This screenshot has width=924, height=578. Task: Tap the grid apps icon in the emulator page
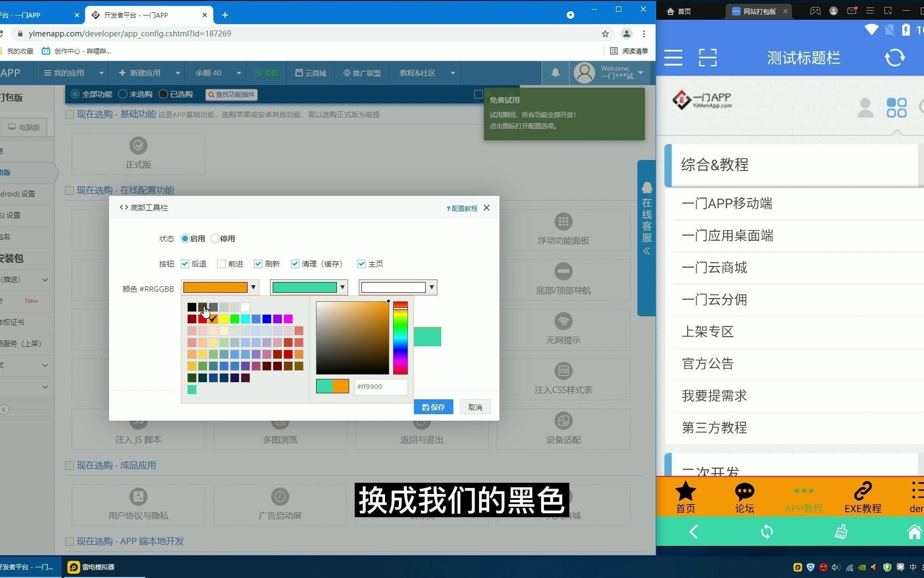pos(897,108)
